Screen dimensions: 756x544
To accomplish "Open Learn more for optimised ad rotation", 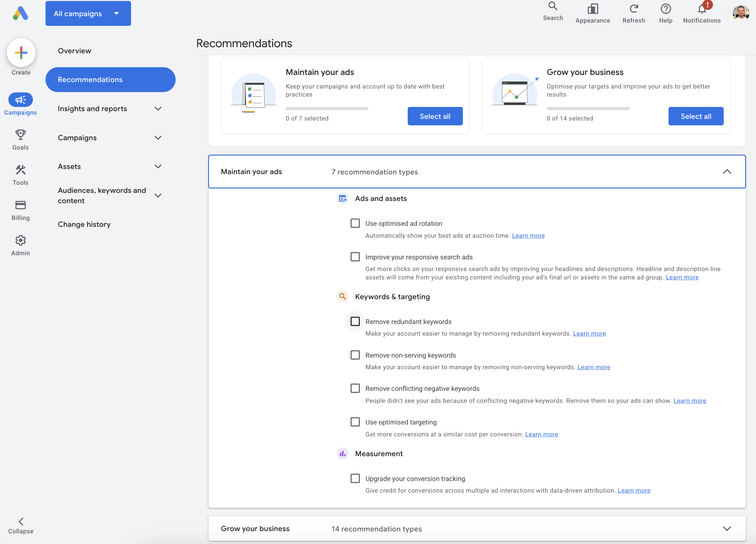I will coord(528,235).
